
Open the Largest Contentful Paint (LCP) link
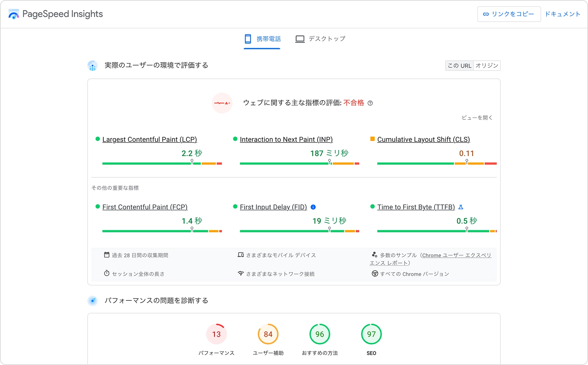tap(150, 139)
